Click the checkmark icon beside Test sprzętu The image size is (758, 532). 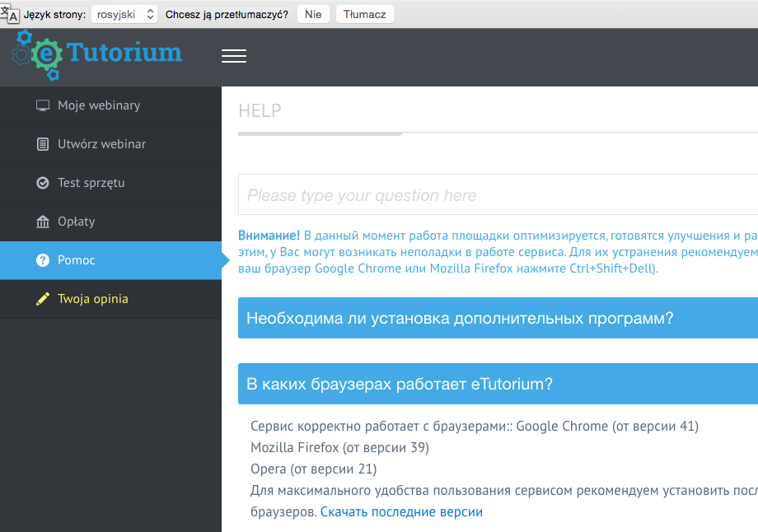click(43, 183)
